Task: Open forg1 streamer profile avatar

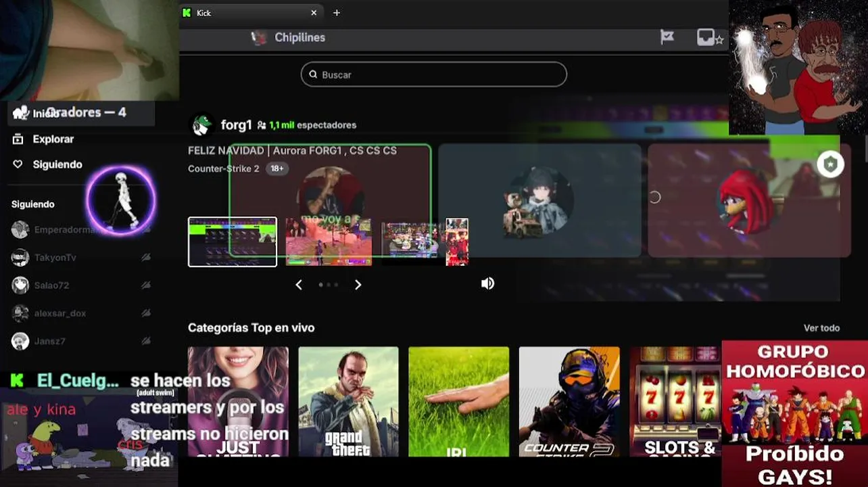Action: pyautogui.click(x=201, y=124)
